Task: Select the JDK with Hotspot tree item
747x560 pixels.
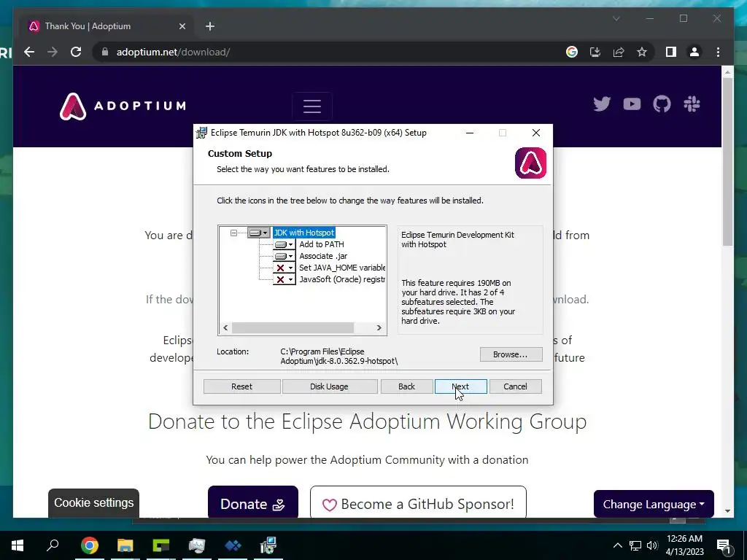Action: coord(304,233)
